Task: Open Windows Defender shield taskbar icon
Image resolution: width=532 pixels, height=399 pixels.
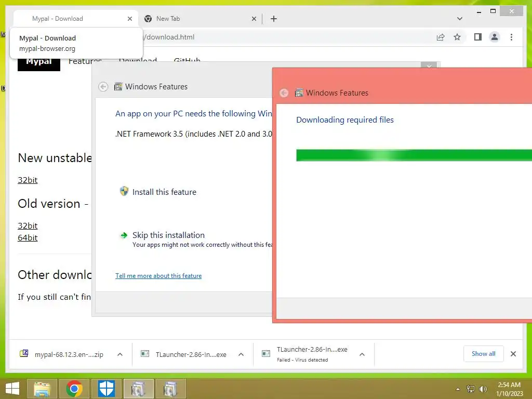Action: pyautogui.click(x=107, y=389)
